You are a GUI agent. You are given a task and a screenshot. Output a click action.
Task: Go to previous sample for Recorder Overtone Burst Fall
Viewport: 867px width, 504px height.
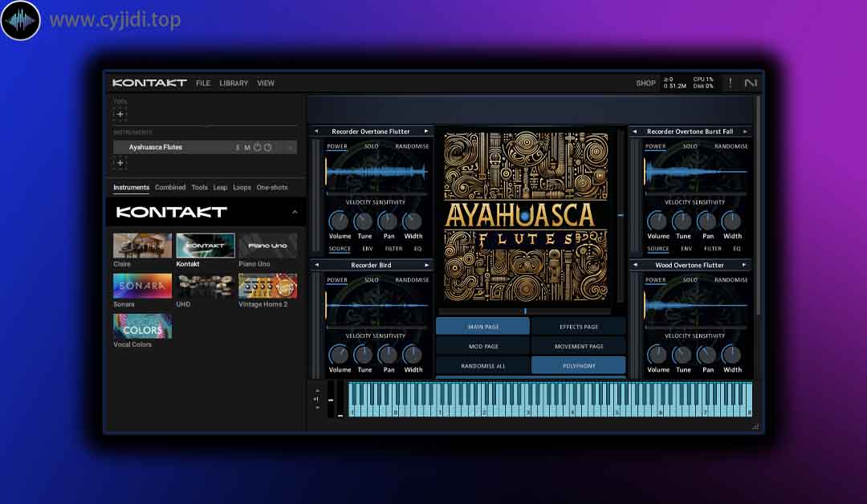point(635,132)
